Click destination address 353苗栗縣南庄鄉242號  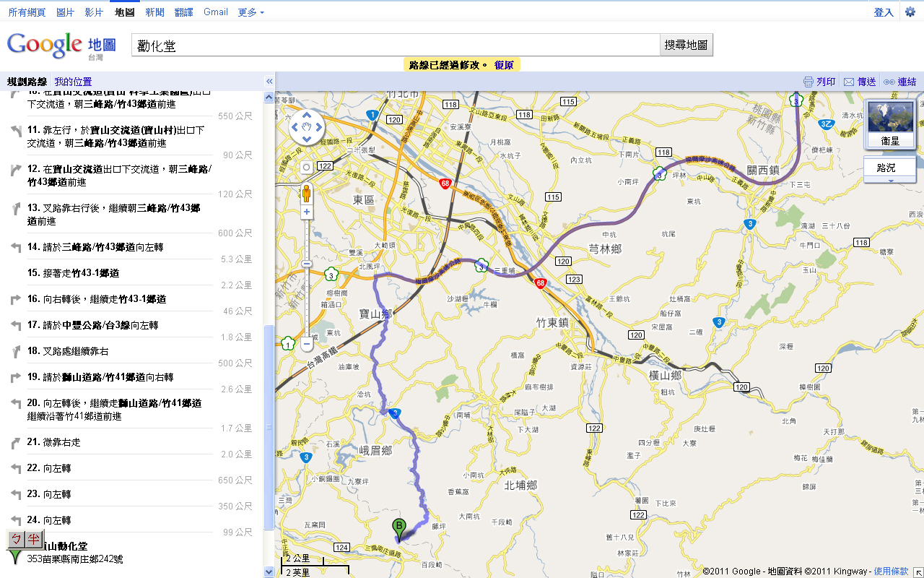point(75,559)
